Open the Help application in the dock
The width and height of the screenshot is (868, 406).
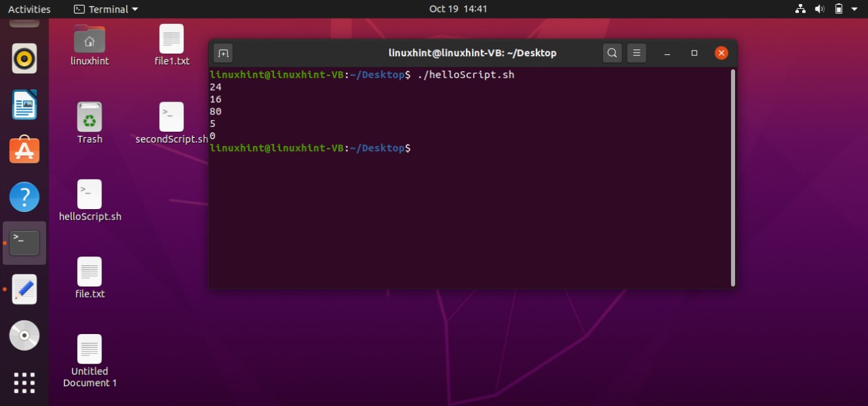[25, 197]
